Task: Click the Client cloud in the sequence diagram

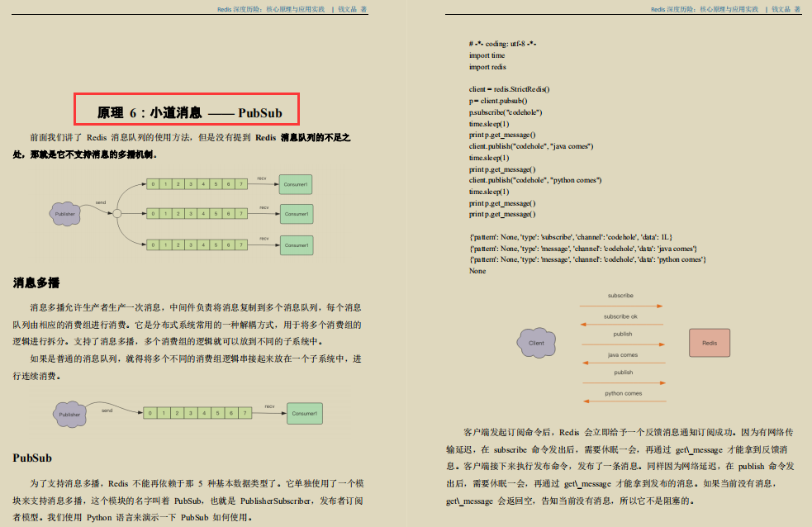Action: pos(536,343)
